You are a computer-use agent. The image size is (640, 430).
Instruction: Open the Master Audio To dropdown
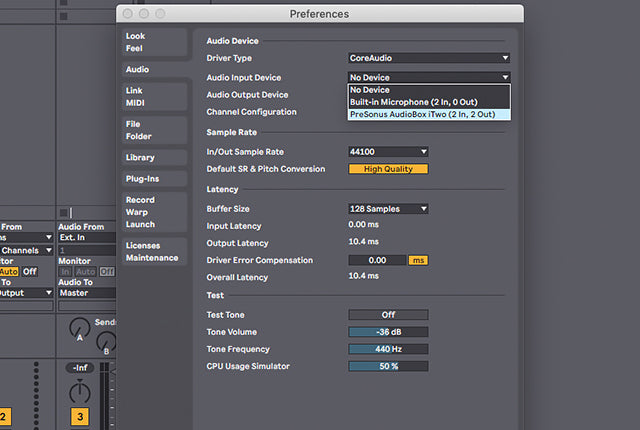[87, 293]
